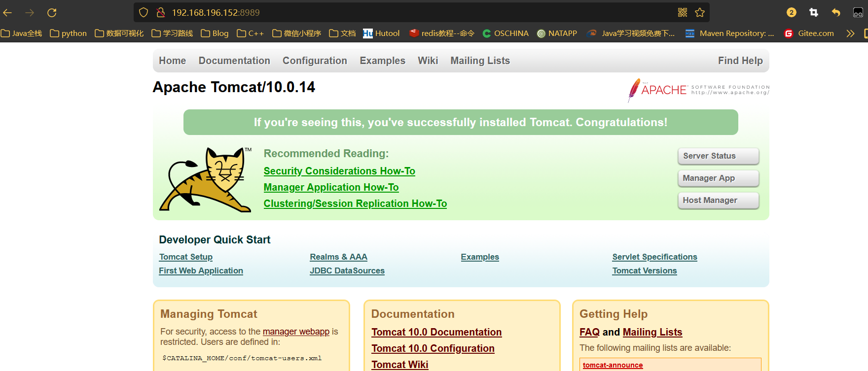This screenshot has width=868, height=371.
Task: Open Configuration in Tomcat nav
Action: click(x=315, y=61)
